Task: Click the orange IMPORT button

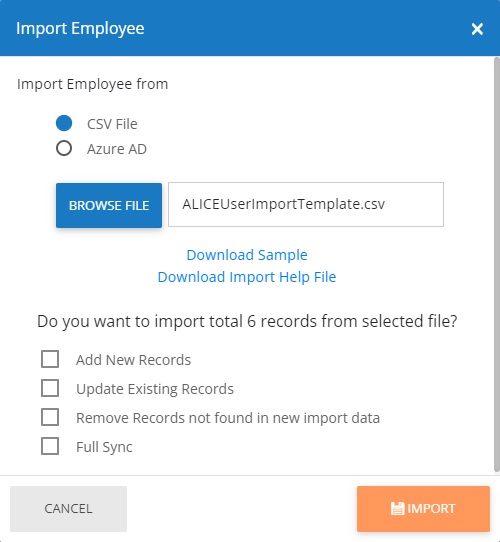Action: (423, 508)
